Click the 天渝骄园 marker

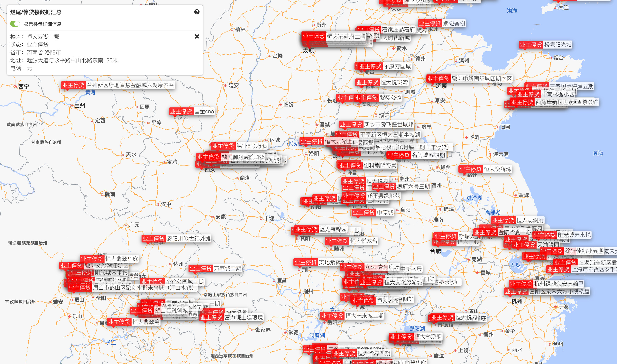[x=536, y=245]
